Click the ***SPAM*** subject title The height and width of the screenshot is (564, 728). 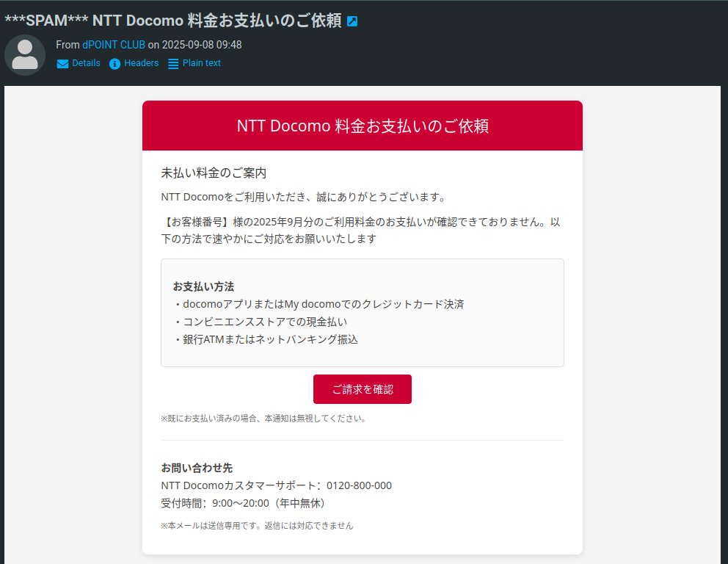(x=172, y=21)
